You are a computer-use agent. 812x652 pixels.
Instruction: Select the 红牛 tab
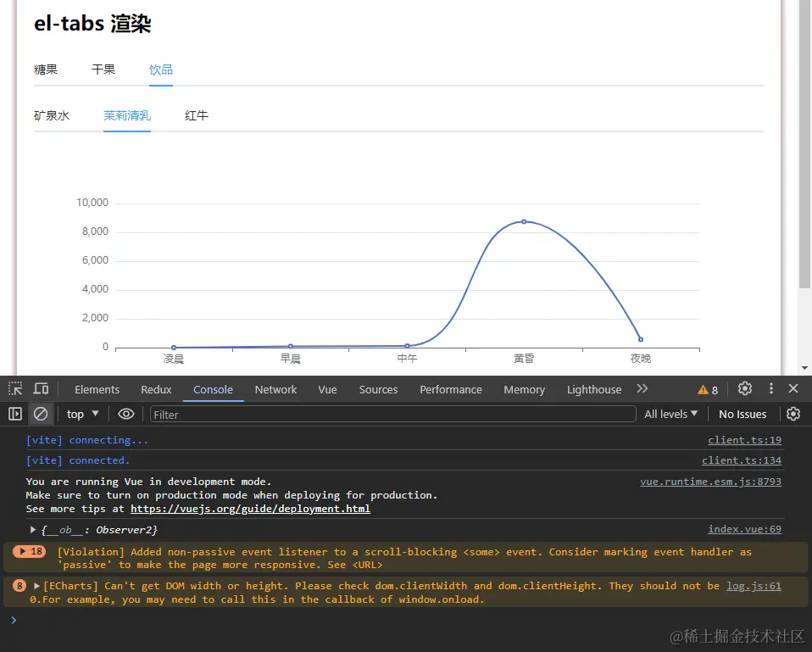point(197,115)
